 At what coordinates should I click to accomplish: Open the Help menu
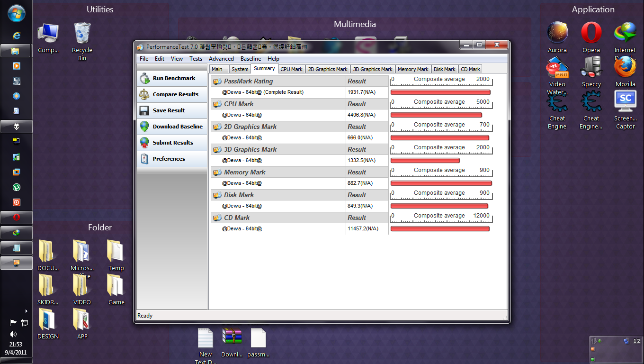273,59
